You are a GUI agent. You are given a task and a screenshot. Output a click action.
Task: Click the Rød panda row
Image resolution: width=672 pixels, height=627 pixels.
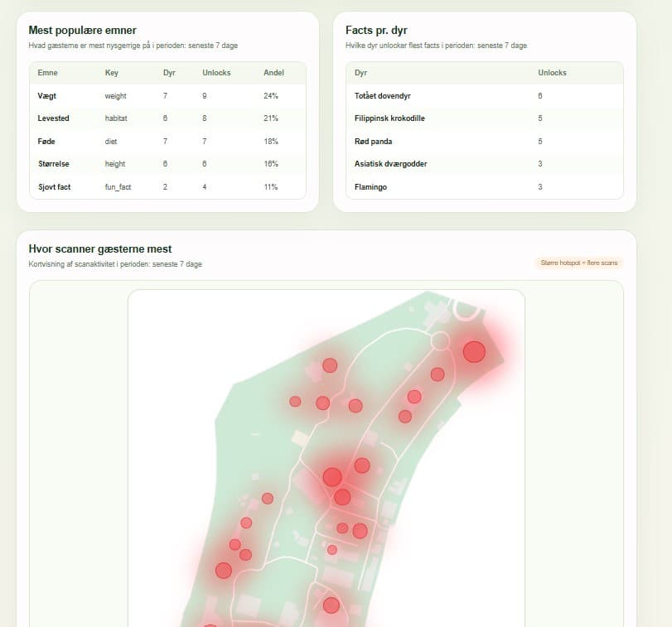click(x=484, y=142)
